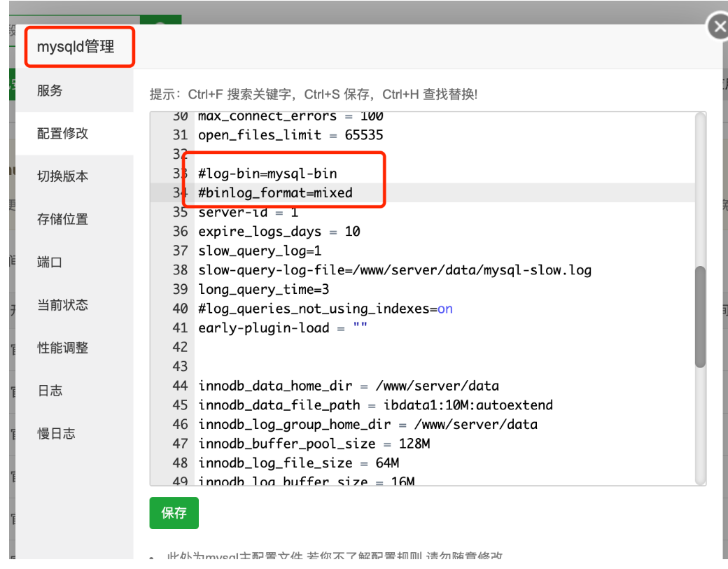Open the 慢日志 tab
The image size is (728, 569).
tap(56, 434)
